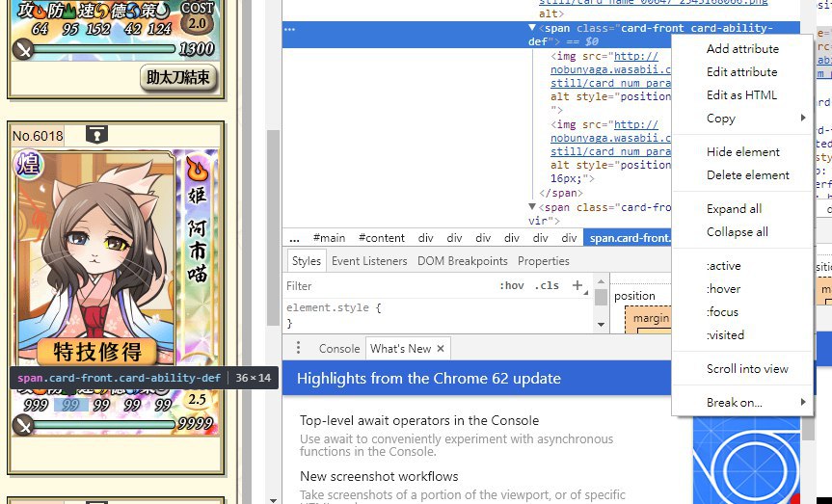Click the lock icon beside No.6018
Image resolution: width=832 pixels, height=504 pixels.
point(96,135)
